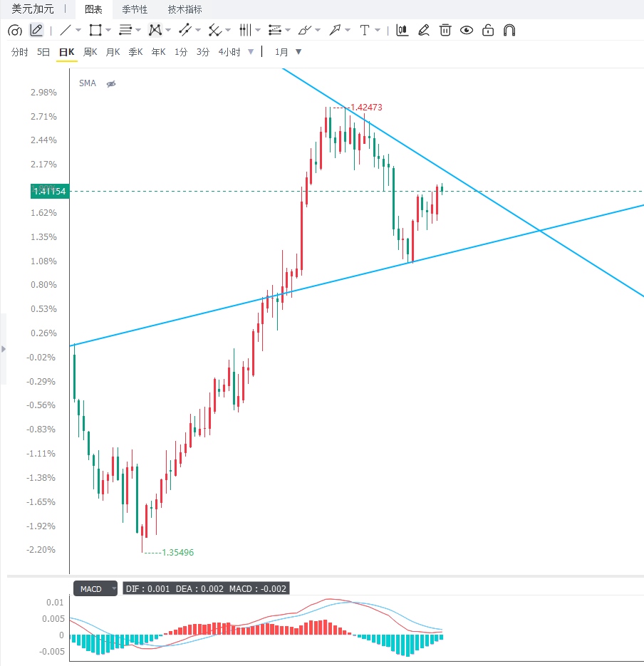Select the trend line drawing tool
644x666 pixels.
pyautogui.click(x=66, y=30)
